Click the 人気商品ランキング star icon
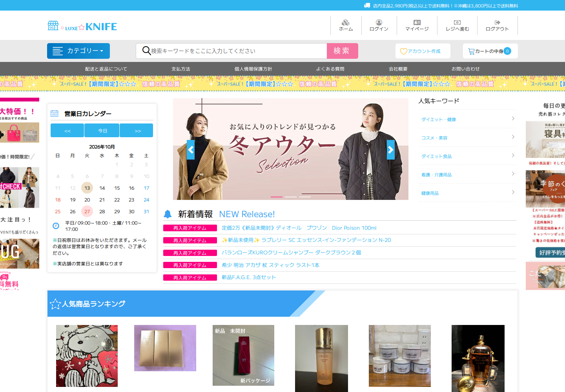The width and height of the screenshot is (565, 392). pyautogui.click(x=55, y=304)
